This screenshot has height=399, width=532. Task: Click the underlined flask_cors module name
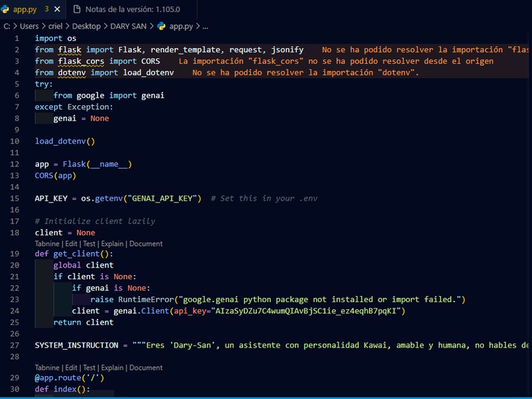pyautogui.click(x=81, y=61)
